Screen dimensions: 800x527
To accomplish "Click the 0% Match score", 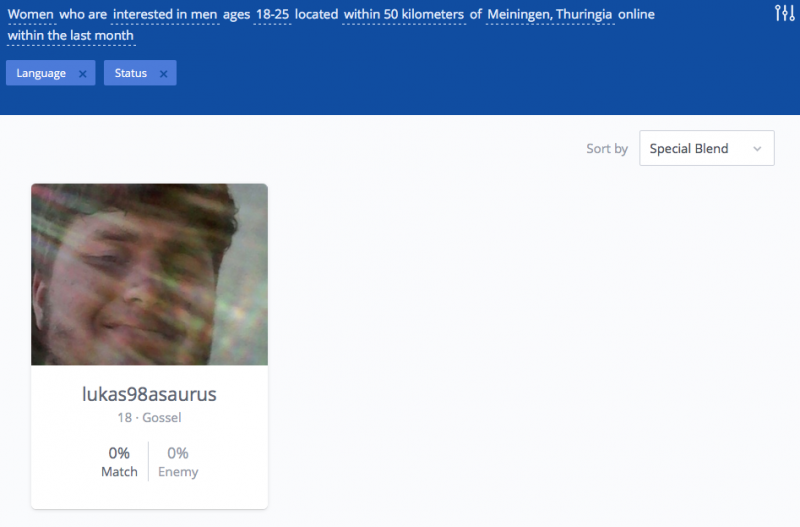I will [119, 453].
